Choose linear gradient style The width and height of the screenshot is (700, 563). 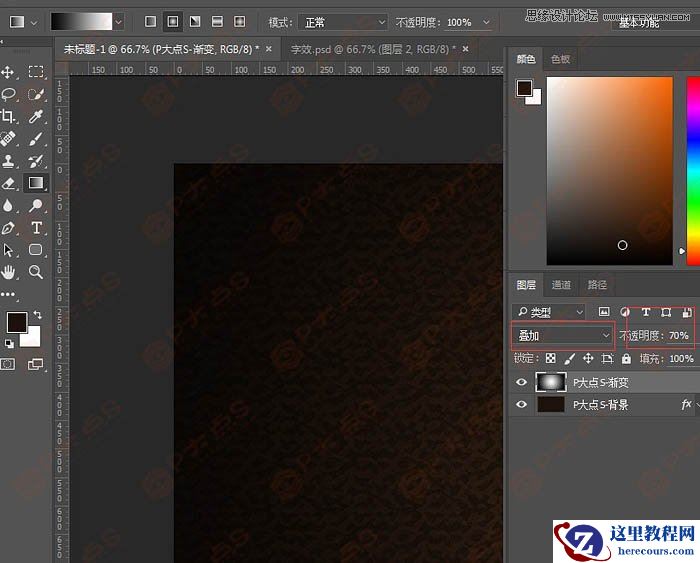point(150,21)
